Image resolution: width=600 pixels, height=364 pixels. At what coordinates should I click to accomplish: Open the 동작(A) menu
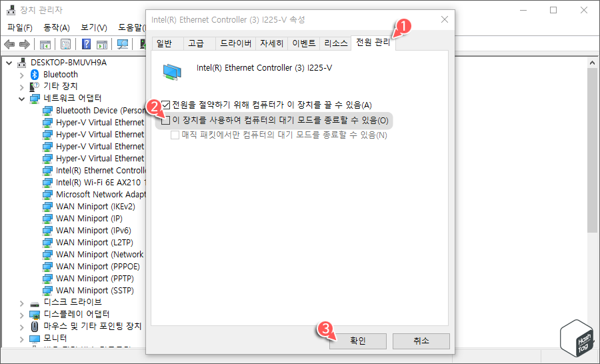[x=57, y=27]
